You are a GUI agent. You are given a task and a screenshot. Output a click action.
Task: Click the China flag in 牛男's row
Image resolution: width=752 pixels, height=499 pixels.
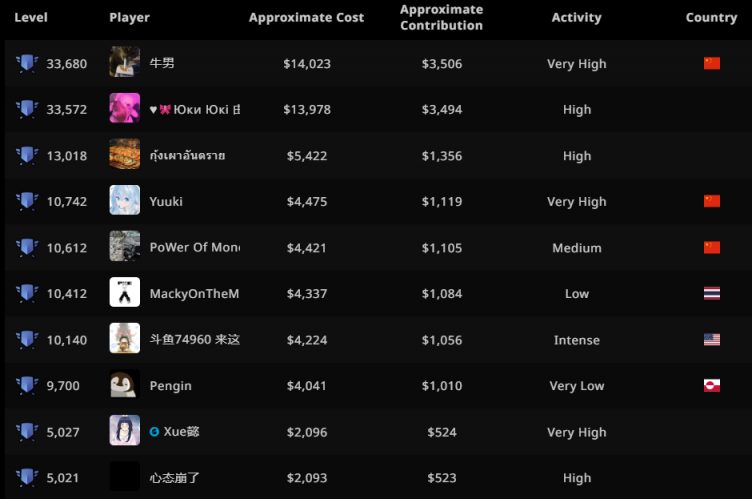point(712,64)
